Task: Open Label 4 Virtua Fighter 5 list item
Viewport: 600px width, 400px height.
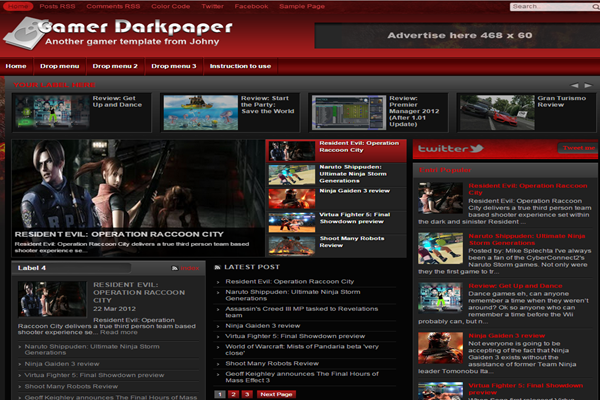Action: (94, 375)
